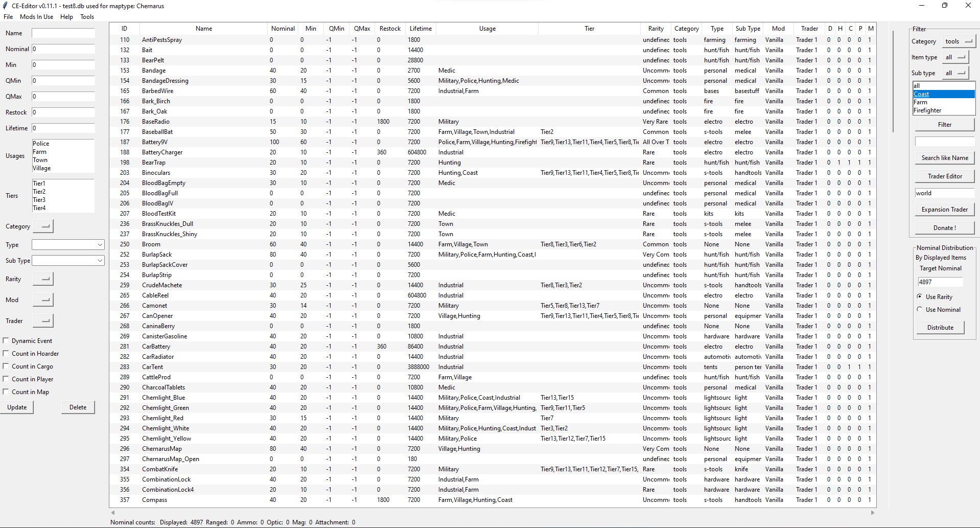This screenshot has width=980, height=528.
Task: Click the CE-Editor feather icon in title bar
Action: [6, 6]
